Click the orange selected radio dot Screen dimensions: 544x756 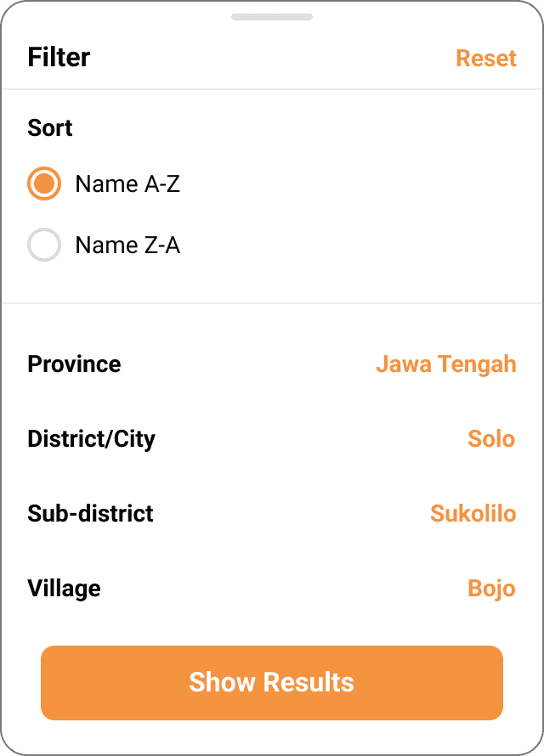44,183
